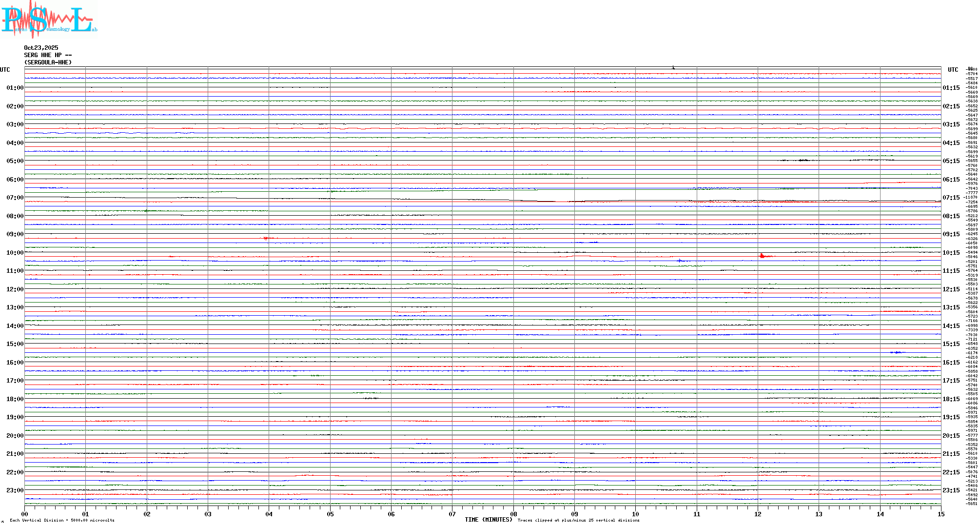
Task: Select the 07:00 hour label on left axis
Action: 15,198
